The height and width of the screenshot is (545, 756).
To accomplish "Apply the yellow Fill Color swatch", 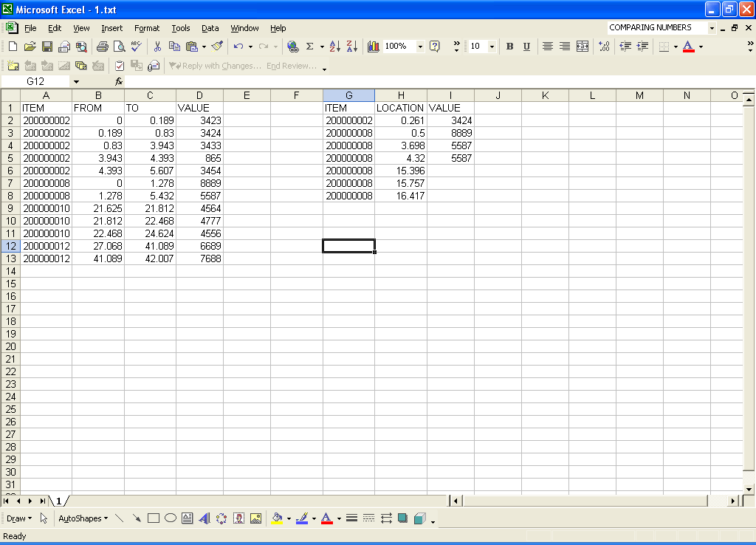I will (x=277, y=518).
